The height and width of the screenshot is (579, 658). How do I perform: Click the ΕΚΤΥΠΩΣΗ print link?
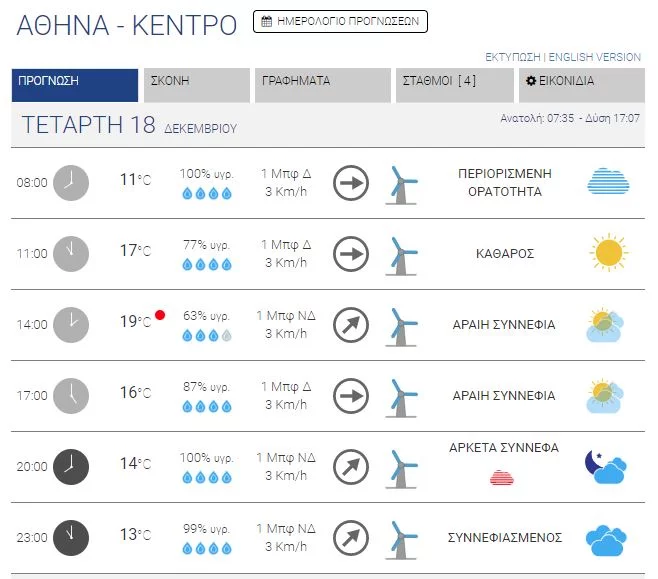(x=513, y=57)
